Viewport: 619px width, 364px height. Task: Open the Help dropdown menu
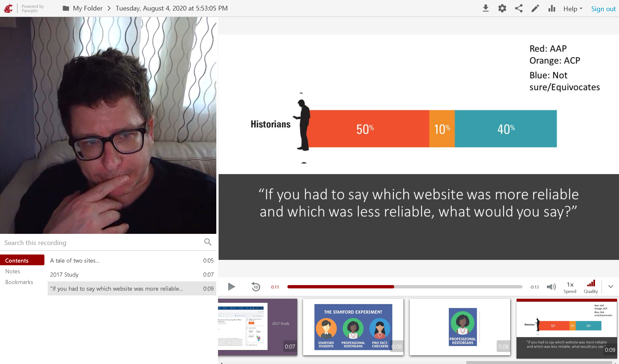573,9
